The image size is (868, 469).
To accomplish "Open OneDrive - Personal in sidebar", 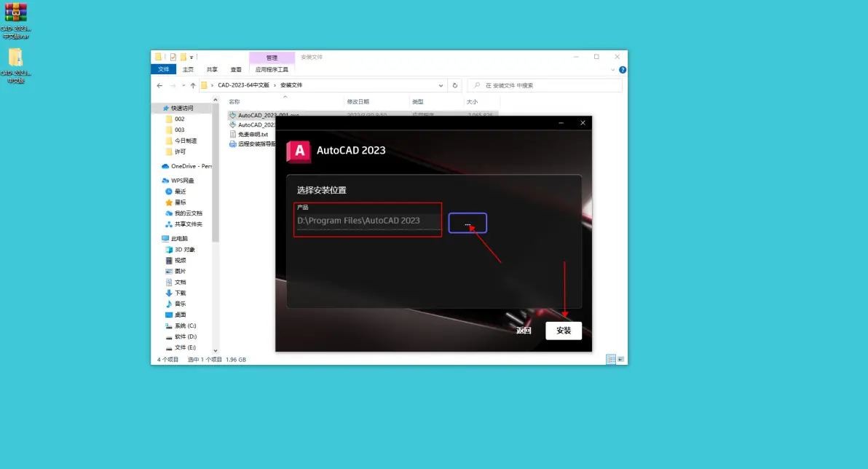I will (186, 166).
